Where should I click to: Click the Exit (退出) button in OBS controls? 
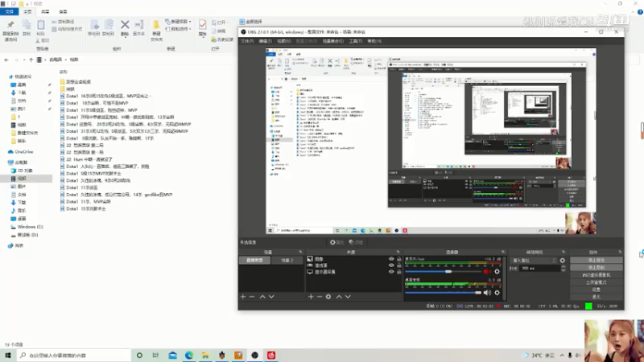coord(597,297)
